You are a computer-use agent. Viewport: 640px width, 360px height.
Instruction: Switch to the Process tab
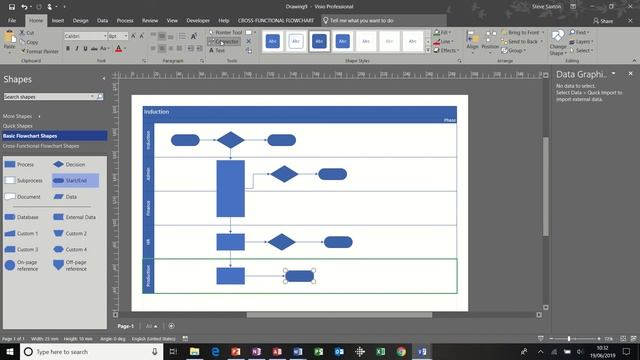(x=125, y=20)
